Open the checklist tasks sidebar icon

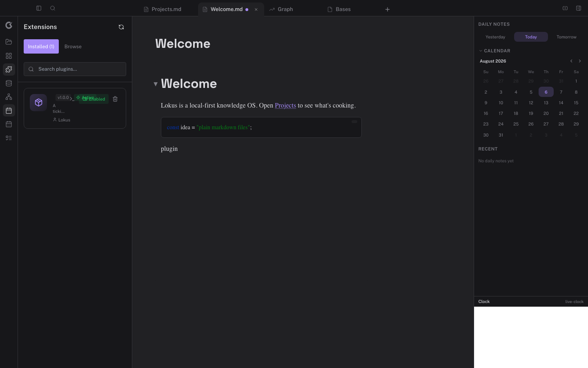point(9,138)
